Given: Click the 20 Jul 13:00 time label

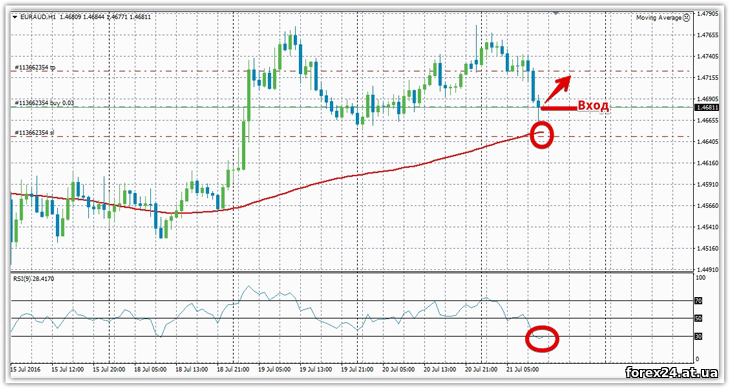Looking at the screenshot, I should [x=440, y=369].
